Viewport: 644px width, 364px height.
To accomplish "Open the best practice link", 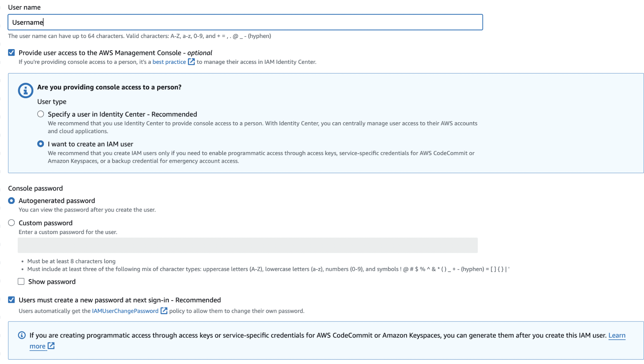I will click(169, 62).
